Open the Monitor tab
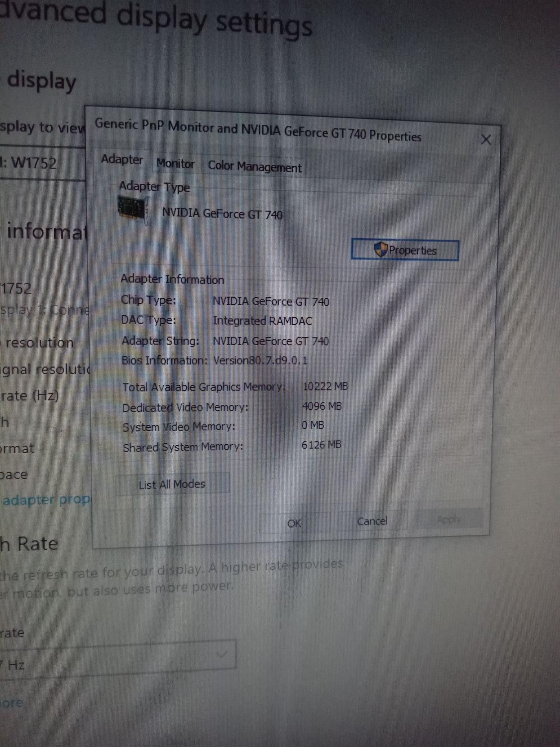This screenshot has height=747, width=560. tap(175, 163)
